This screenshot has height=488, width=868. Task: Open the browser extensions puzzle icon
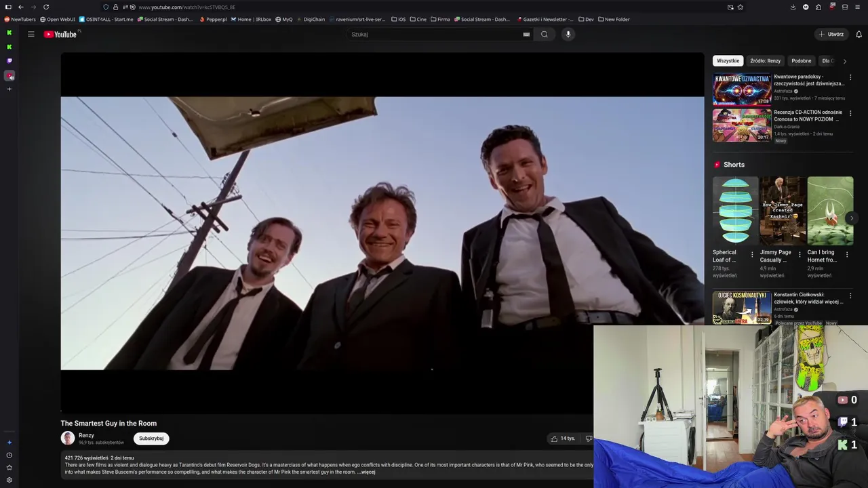click(818, 7)
